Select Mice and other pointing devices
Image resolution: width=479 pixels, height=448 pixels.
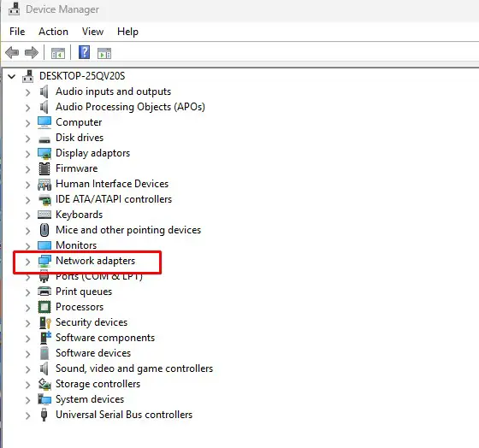pos(128,230)
